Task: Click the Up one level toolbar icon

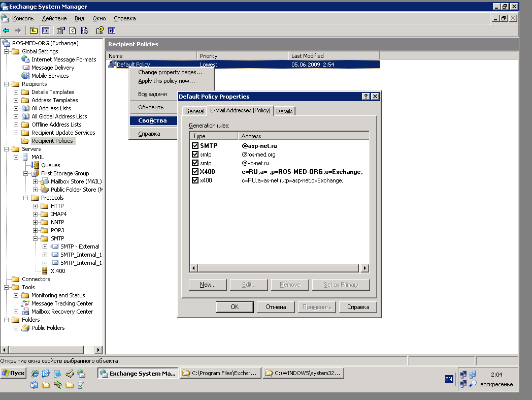Action: 34,30
